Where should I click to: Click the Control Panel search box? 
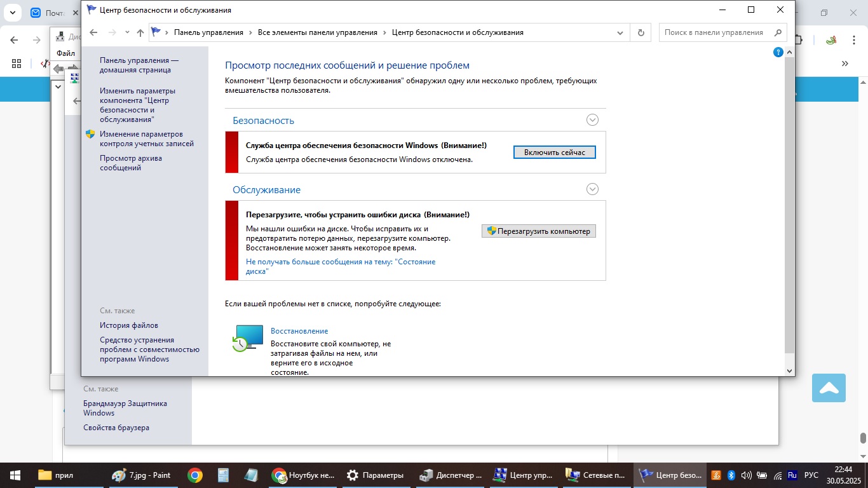tap(717, 32)
